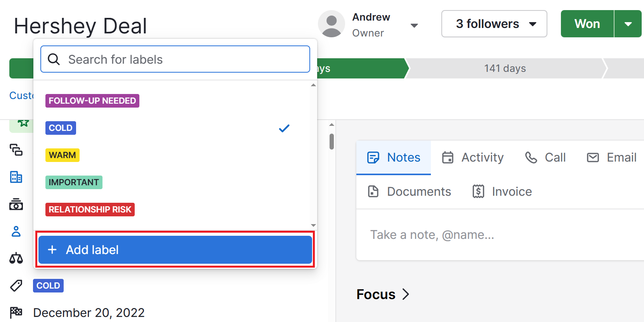Click the tag label icon beside COLD

tap(16, 285)
